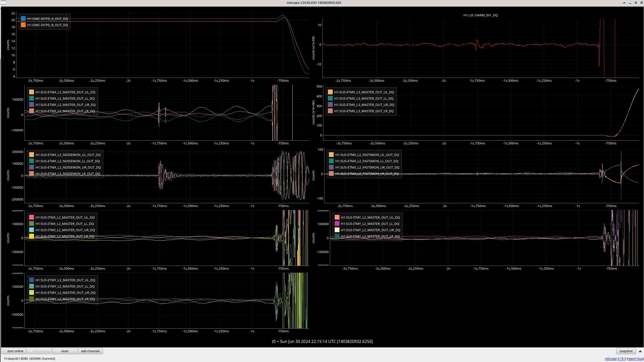Click swatch for ETMX_L2_FASTIMON_LR_OUT_DQ
This screenshot has width=644, height=362.
point(331,174)
